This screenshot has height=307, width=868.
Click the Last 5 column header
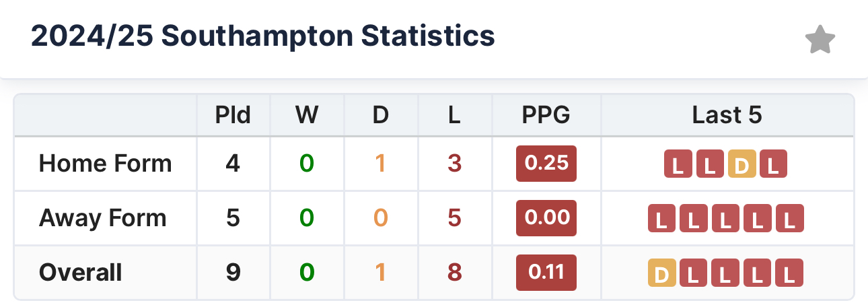click(727, 115)
